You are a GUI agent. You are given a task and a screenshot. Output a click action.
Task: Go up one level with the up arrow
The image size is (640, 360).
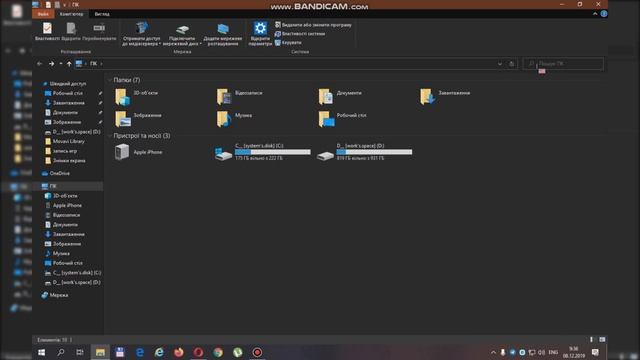point(69,64)
